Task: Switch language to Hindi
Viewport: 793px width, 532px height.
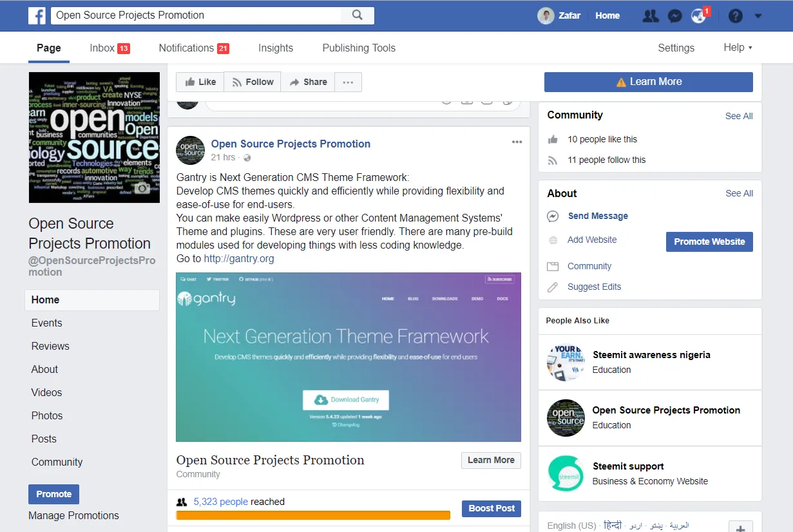Action: click(613, 525)
